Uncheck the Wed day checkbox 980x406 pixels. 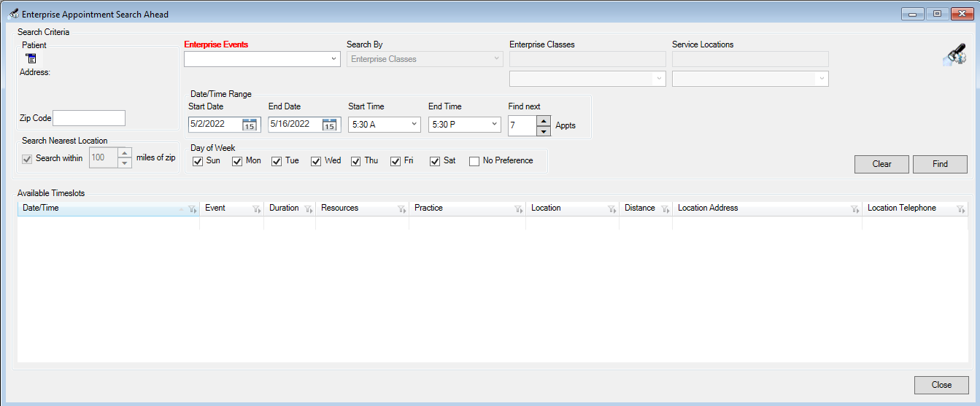pyautogui.click(x=316, y=161)
